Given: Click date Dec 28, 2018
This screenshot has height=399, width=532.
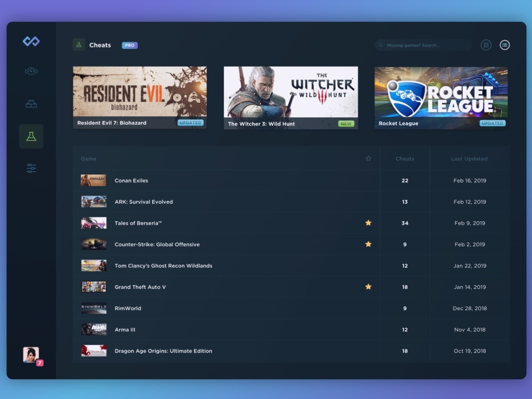Looking at the screenshot, I should 470,309.
